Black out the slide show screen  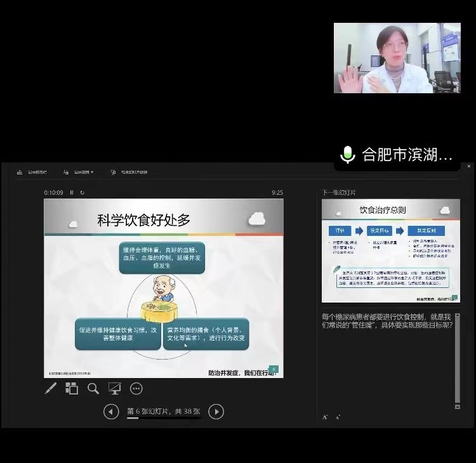114,388
